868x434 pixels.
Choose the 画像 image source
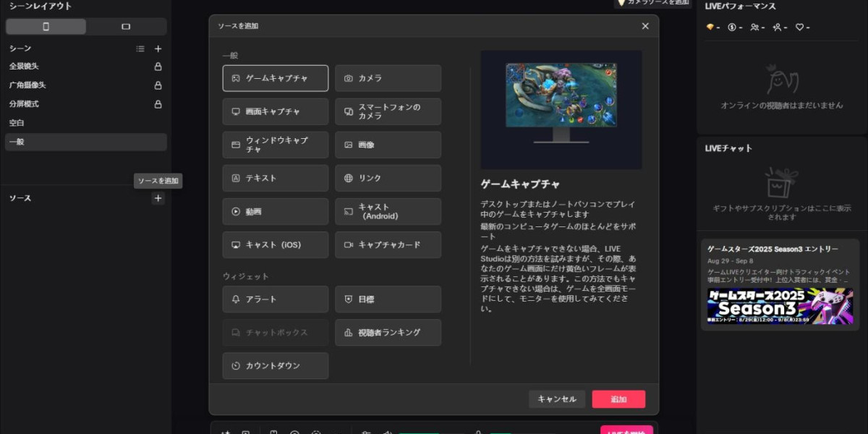click(x=388, y=145)
